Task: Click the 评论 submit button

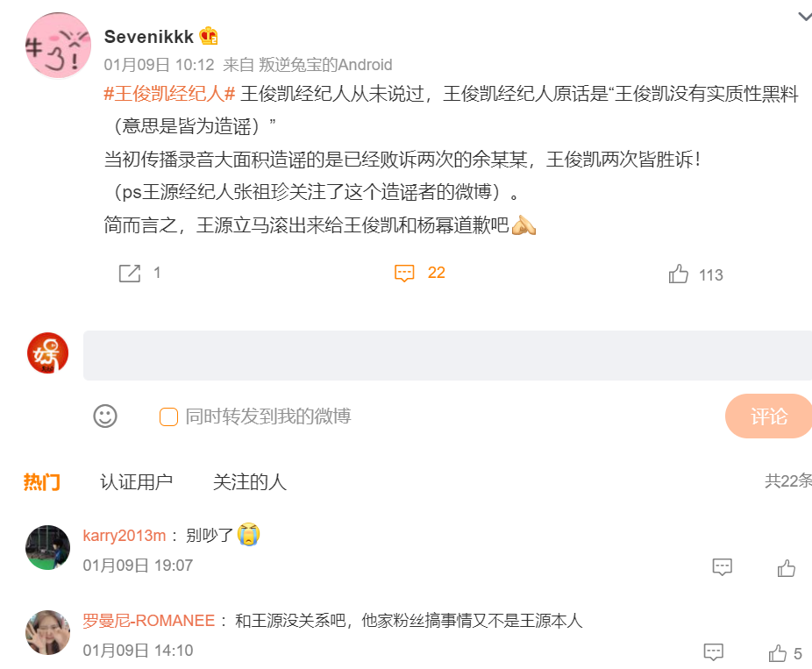Action: [769, 416]
